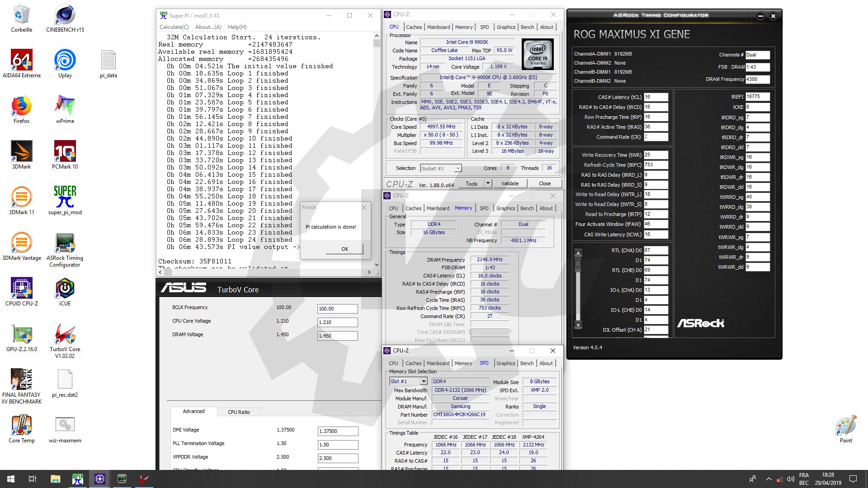
Task: Click the Super PI horizontal scrollbar right arrow
Action: click(x=369, y=272)
